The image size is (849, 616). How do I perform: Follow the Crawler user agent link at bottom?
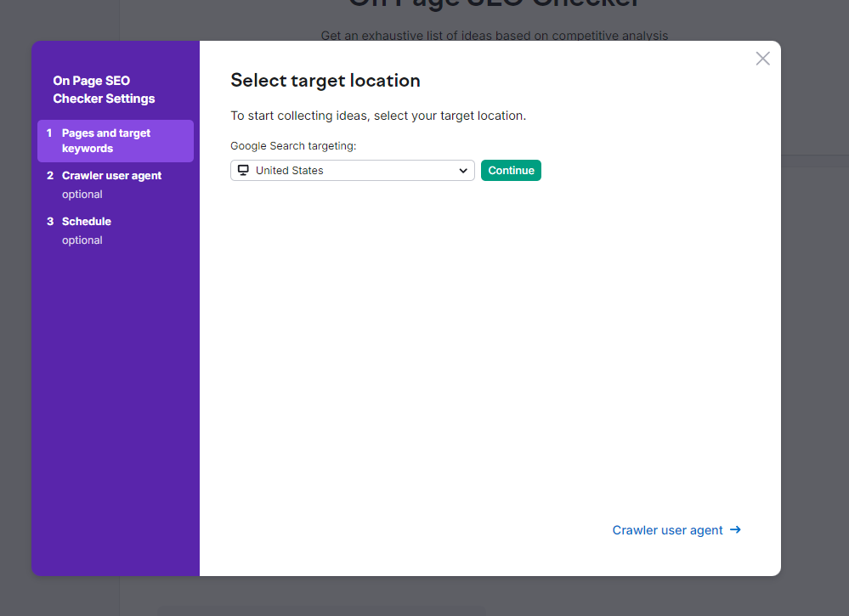(667, 530)
